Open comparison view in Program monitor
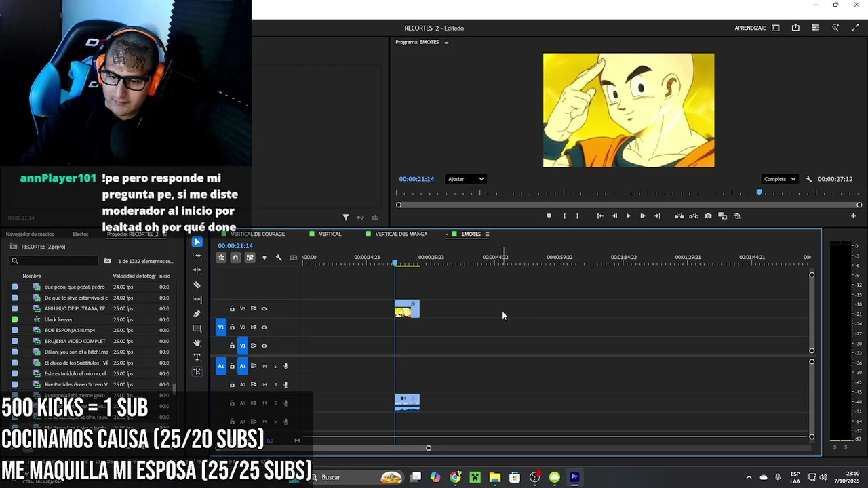868x488 pixels. click(722, 216)
